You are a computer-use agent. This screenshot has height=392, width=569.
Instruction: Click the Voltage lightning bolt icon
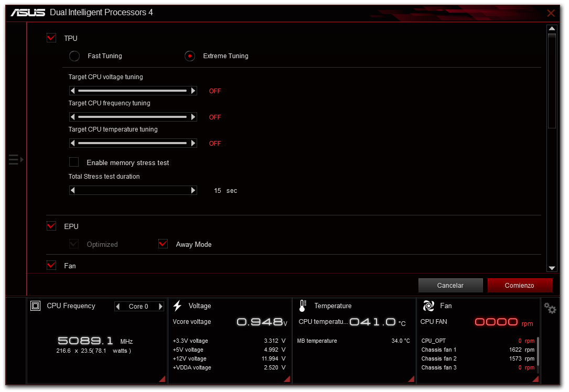pos(177,306)
